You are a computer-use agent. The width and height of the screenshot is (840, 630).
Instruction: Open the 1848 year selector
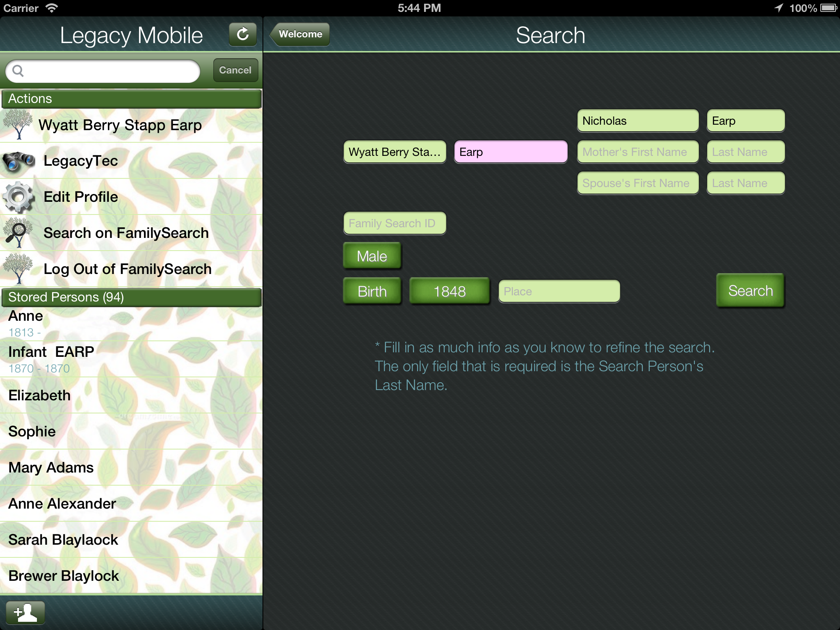click(x=450, y=291)
